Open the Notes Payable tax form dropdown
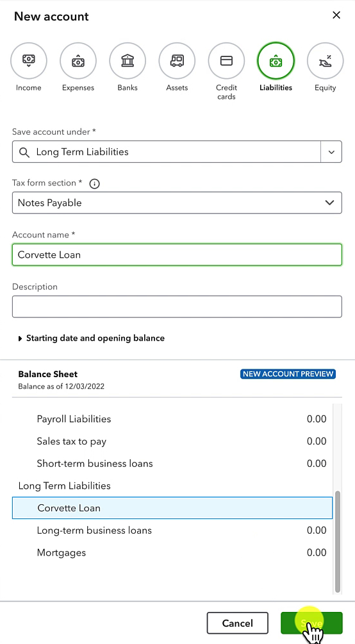The width and height of the screenshot is (355, 644). point(177,203)
